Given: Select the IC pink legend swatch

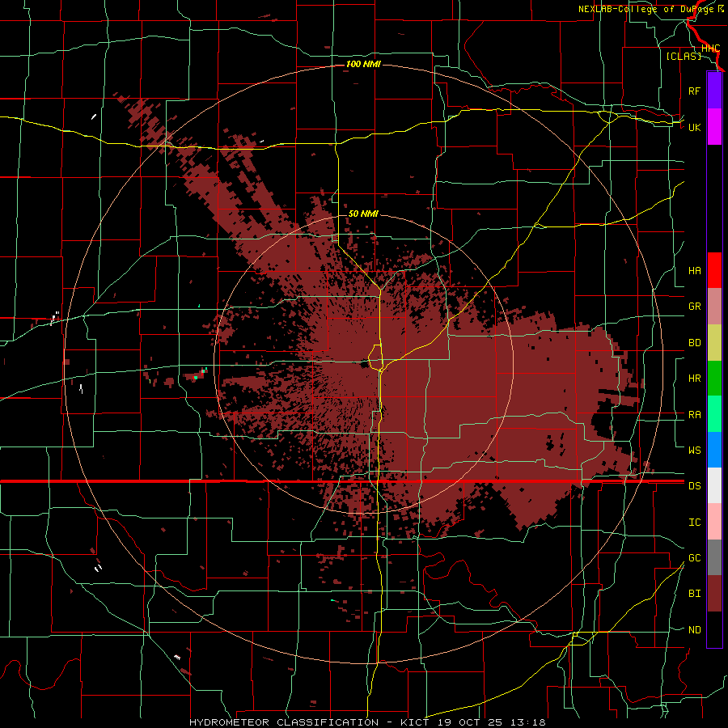Looking at the screenshot, I should point(714,522).
